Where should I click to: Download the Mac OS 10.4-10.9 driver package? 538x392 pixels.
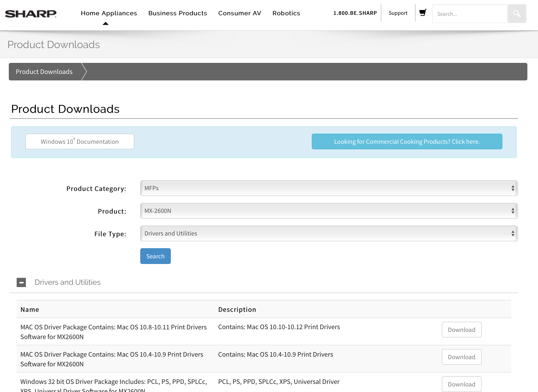[x=461, y=357]
